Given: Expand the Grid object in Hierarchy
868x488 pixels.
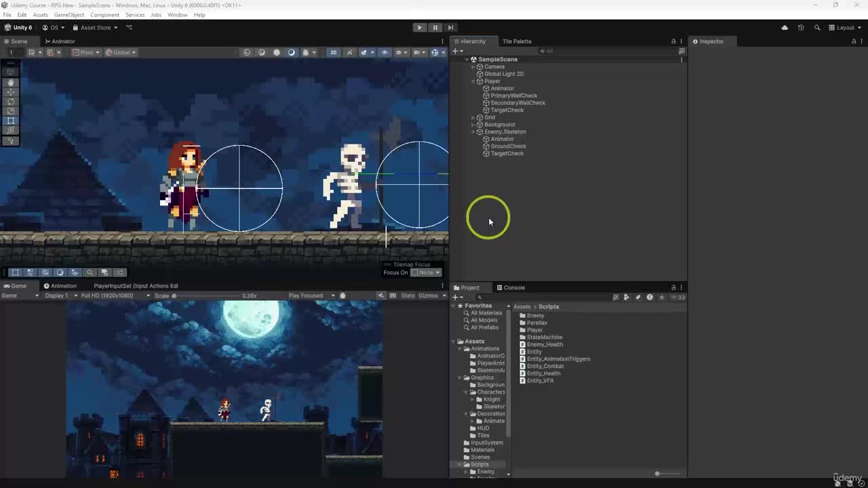Looking at the screenshot, I should 473,117.
